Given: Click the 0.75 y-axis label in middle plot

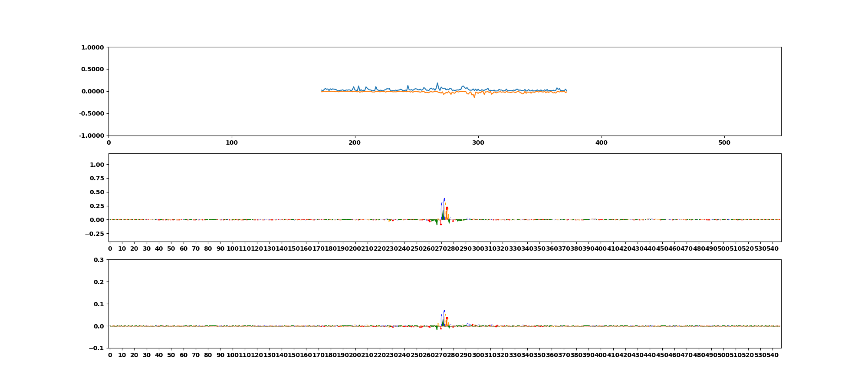Looking at the screenshot, I should pyautogui.click(x=97, y=179).
